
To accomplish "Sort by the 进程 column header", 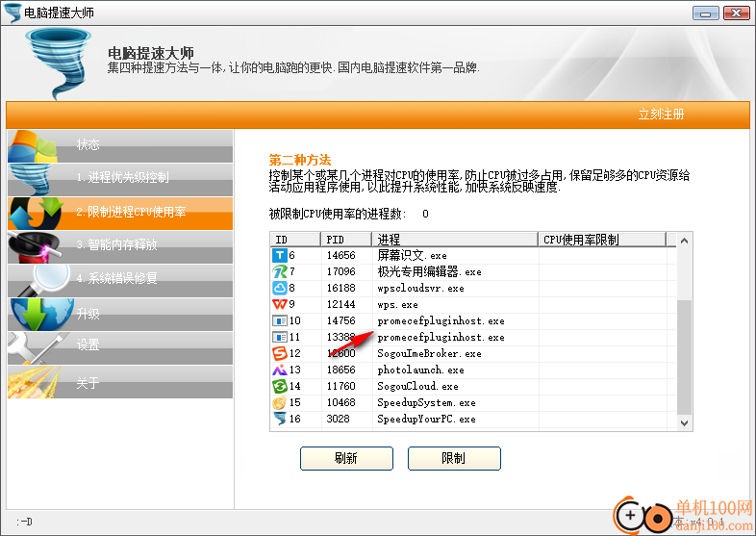I will pyautogui.click(x=455, y=240).
